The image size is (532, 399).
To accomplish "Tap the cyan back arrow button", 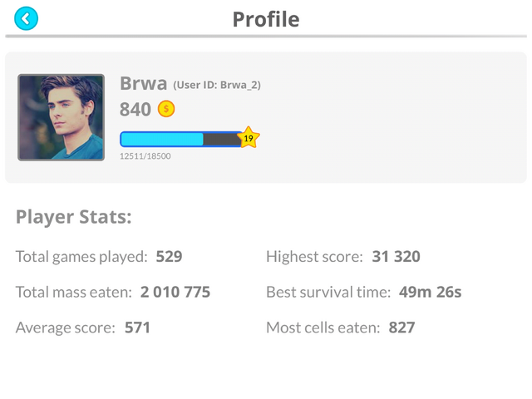I will tap(26, 18).
